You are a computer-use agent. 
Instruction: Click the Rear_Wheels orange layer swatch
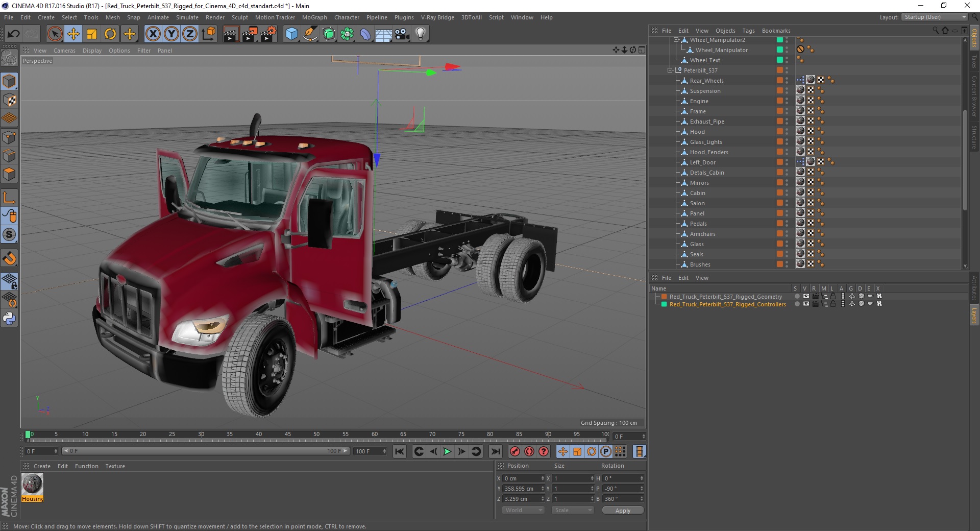pyautogui.click(x=780, y=80)
